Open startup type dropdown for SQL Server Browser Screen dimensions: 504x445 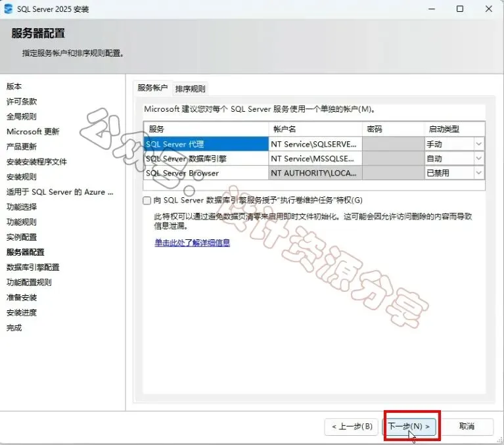point(478,173)
